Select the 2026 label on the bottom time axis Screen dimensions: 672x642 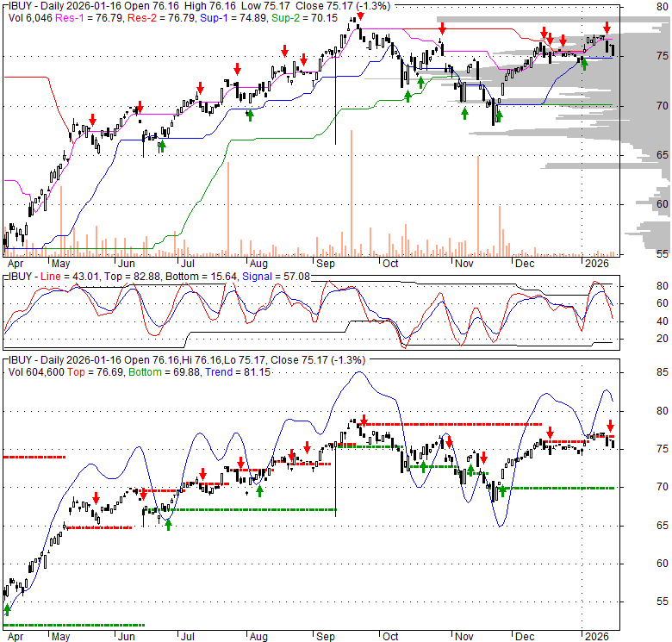[x=594, y=637]
